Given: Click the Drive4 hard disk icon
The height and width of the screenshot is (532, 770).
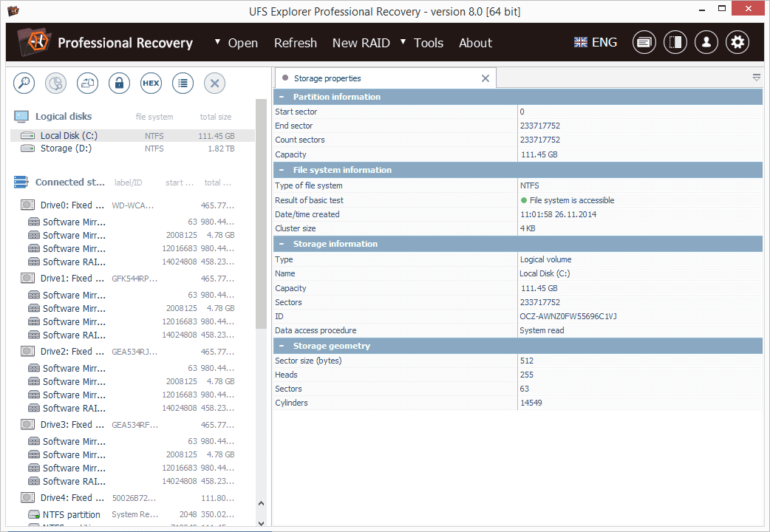Looking at the screenshot, I should (x=27, y=497).
